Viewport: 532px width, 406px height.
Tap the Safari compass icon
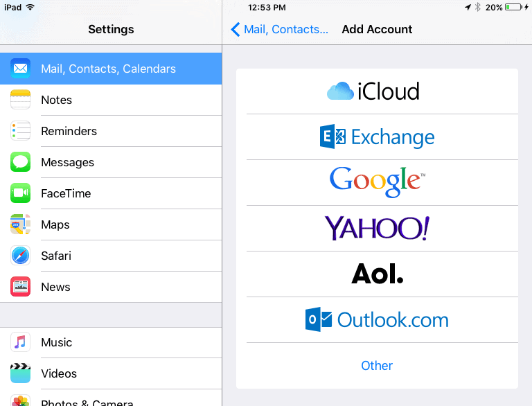click(x=20, y=256)
